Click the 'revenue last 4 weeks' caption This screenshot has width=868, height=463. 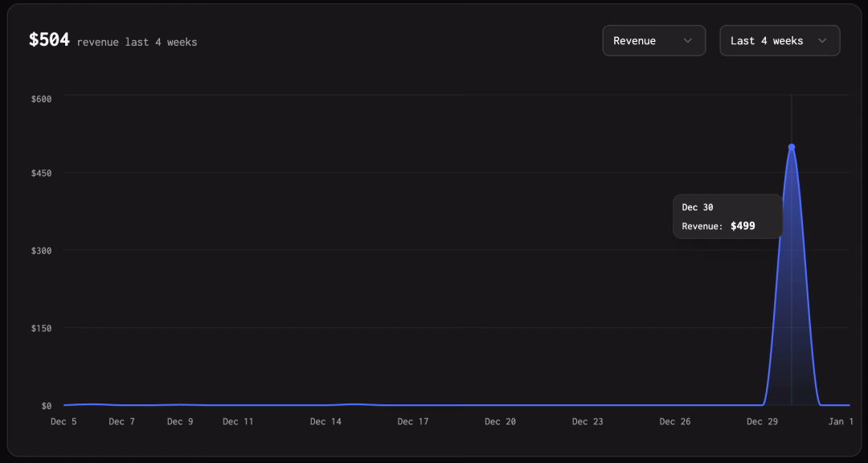[x=137, y=42]
